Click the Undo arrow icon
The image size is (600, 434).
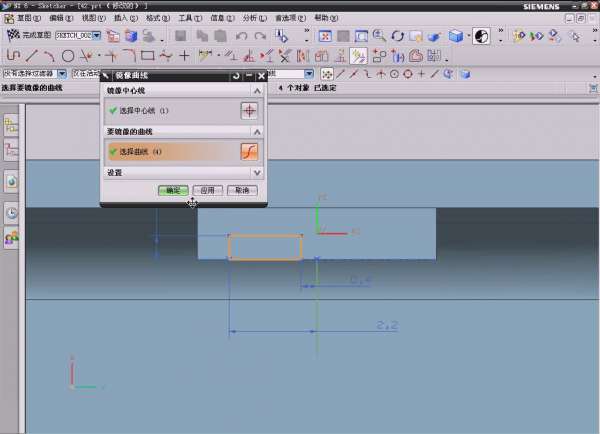click(243, 35)
